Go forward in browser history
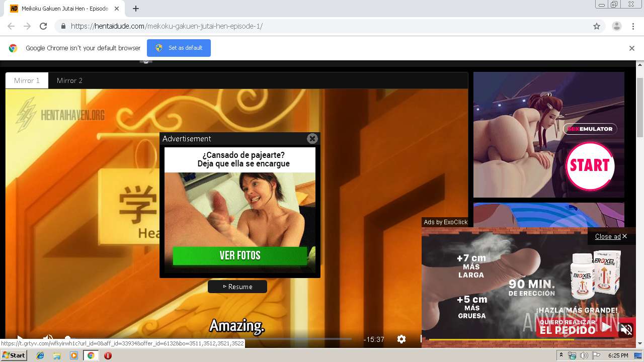 click(27, 26)
